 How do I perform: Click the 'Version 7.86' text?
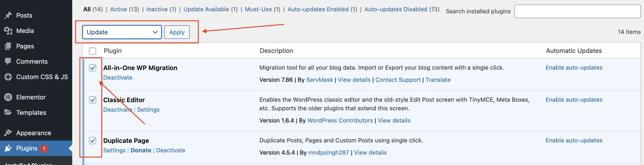click(x=276, y=80)
